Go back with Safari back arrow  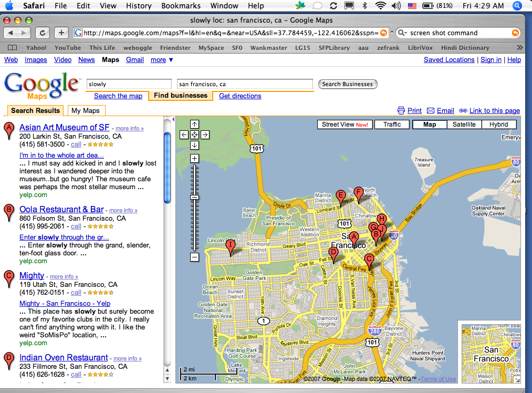[11, 33]
